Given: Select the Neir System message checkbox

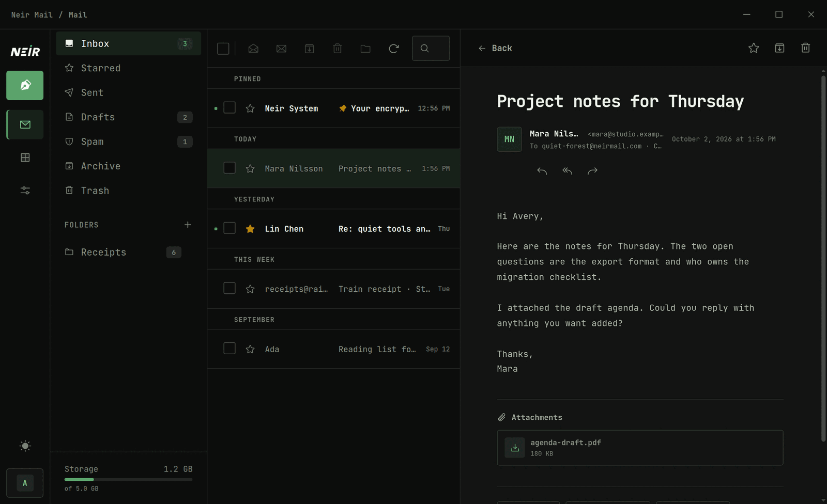Looking at the screenshot, I should click(x=229, y=108).
